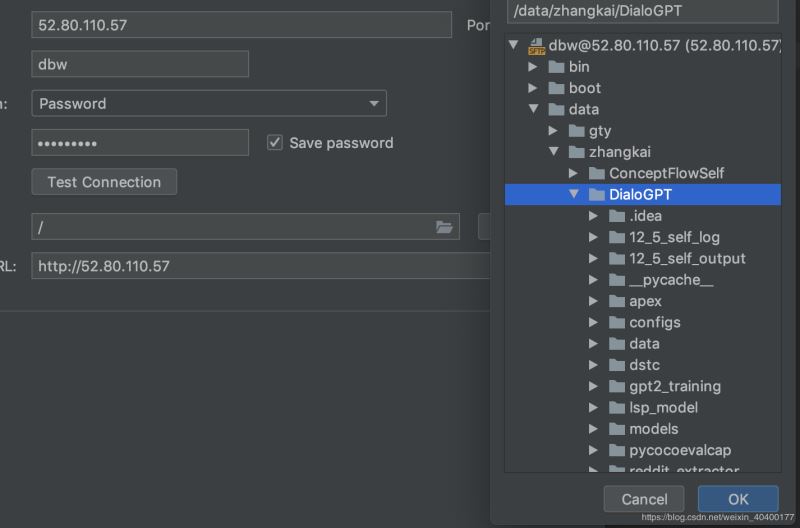Click the folder icon next to boot

point(557,88)
